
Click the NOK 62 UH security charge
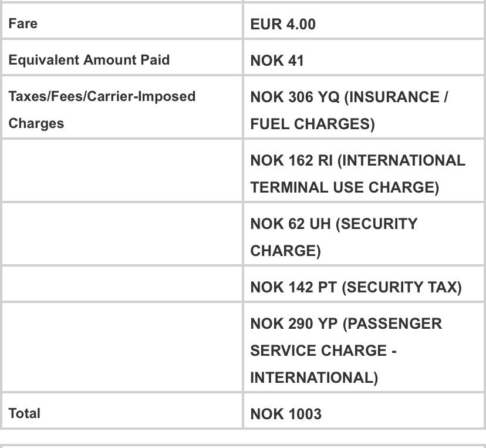click(334, 237)
